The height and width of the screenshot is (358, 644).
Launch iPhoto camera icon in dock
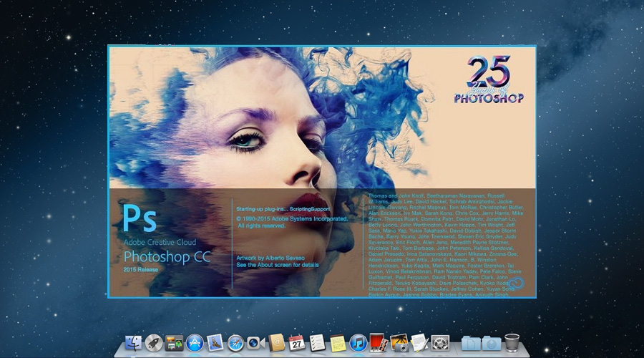(x=399, y=343)
